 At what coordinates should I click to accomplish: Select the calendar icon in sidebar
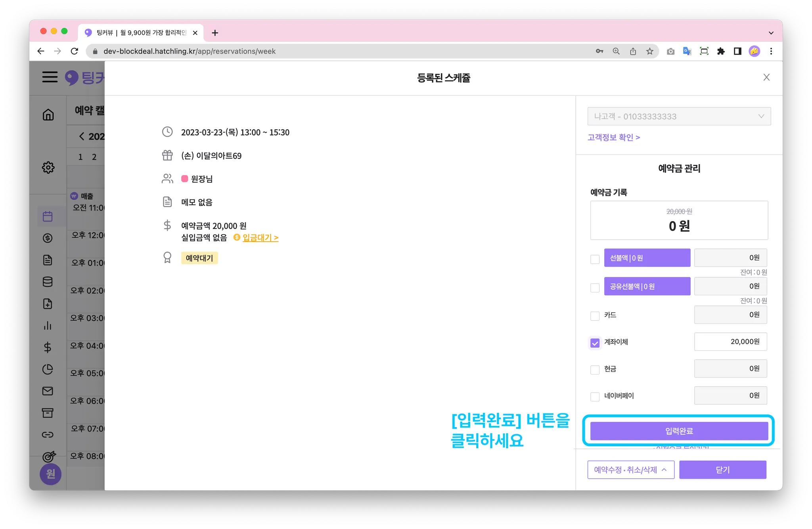coord(48,216)
